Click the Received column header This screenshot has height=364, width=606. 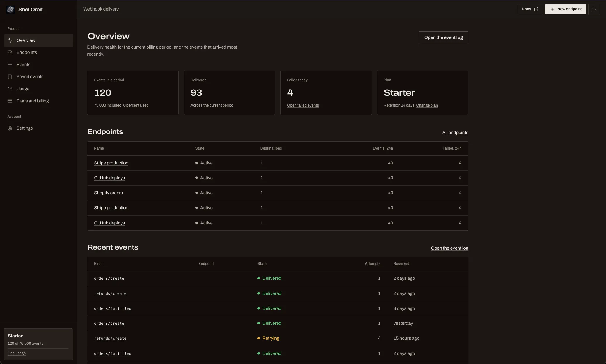(401, 264)
